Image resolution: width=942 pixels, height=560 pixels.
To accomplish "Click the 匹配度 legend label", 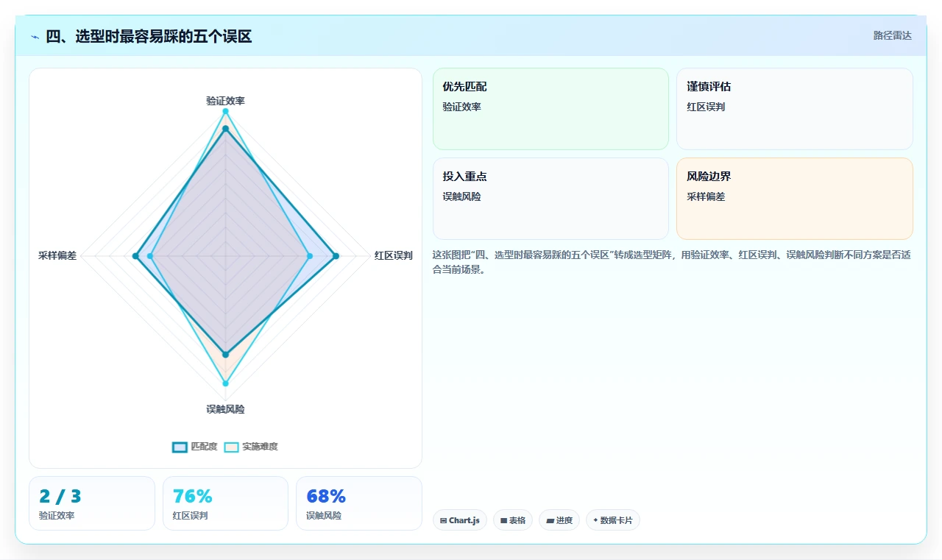I will (204, 447).
